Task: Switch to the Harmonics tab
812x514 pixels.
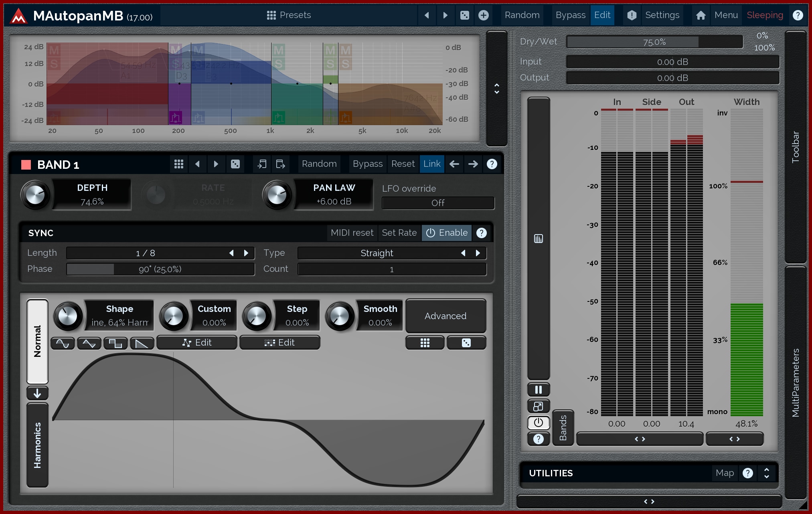Action: click(x=37, y=445)
